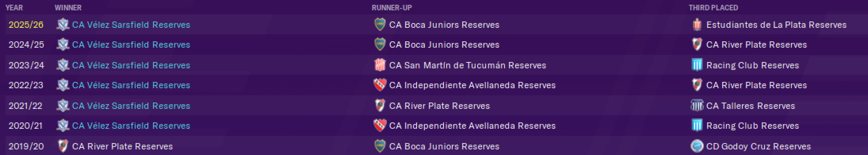Screen dimensions: 868x155
Task: Click River Plate crest in 2019/20 winner
Action: point(63,146)
